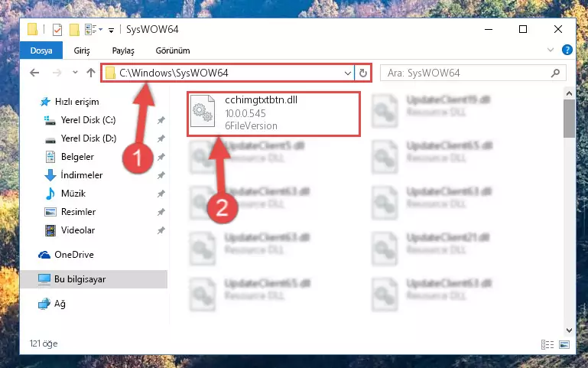This screenshot has height=368, width=588.
Task: Go forward with the right arrow button
Action: (57, 73)
